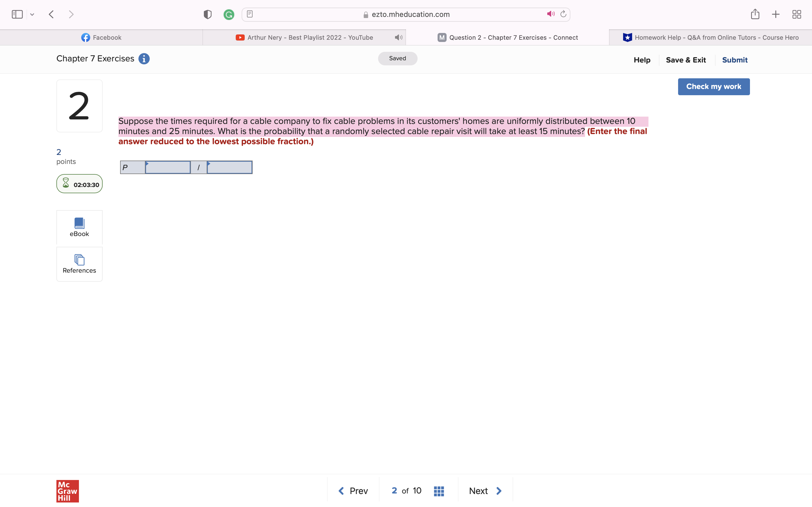Click the Submit link
The image size is (812, 507).
tap(734, 60)
